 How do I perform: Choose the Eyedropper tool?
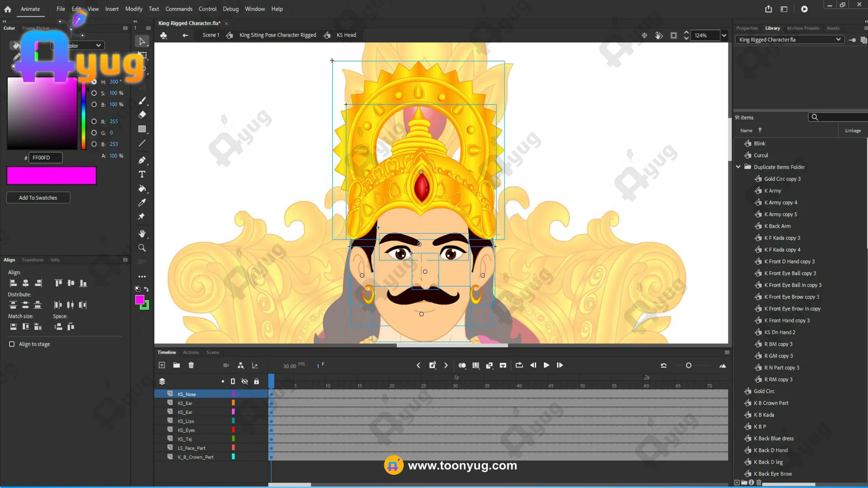click(142, 202)
